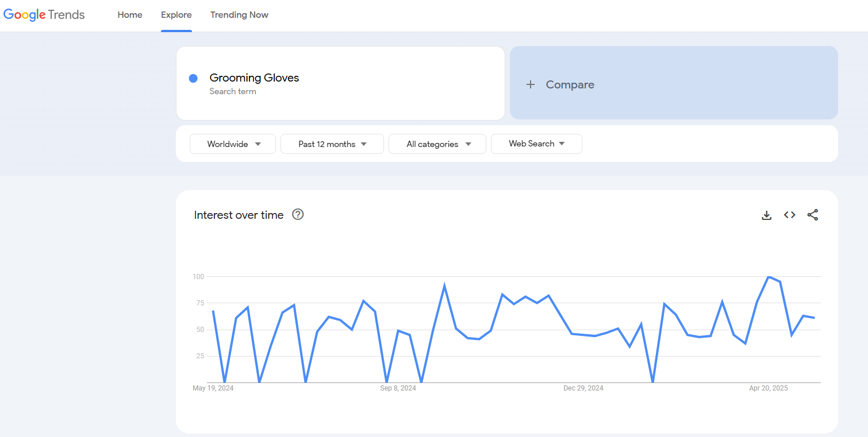Image resolution: width=868 pixels, height=437 pixels.
Task: Click the share icon on the chart
Action: coord(812,215)
